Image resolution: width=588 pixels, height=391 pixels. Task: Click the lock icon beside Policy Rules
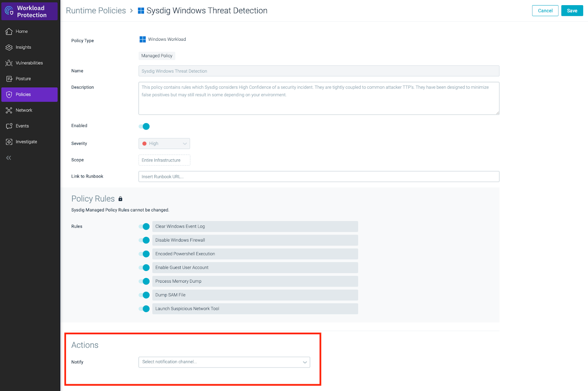coord(120,199)
